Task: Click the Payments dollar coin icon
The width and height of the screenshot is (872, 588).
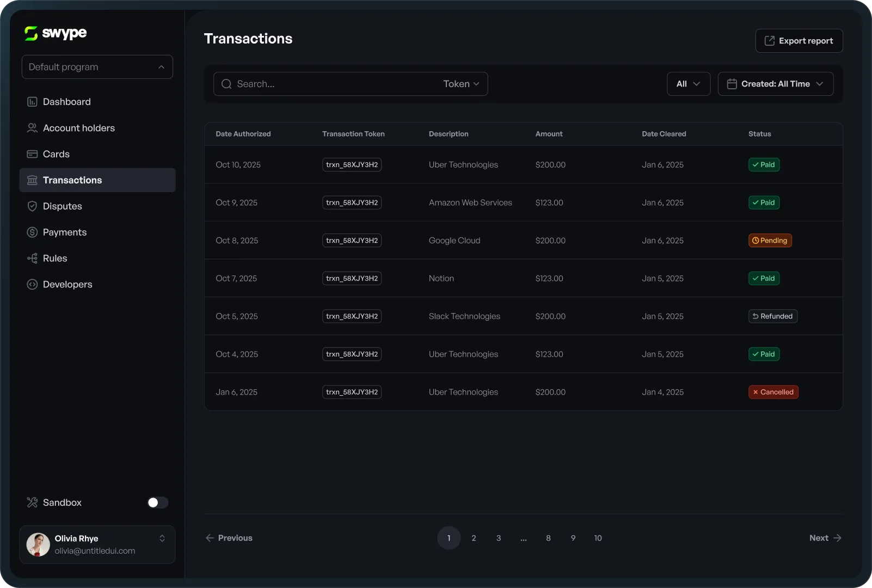Action: tap(32, 232)
